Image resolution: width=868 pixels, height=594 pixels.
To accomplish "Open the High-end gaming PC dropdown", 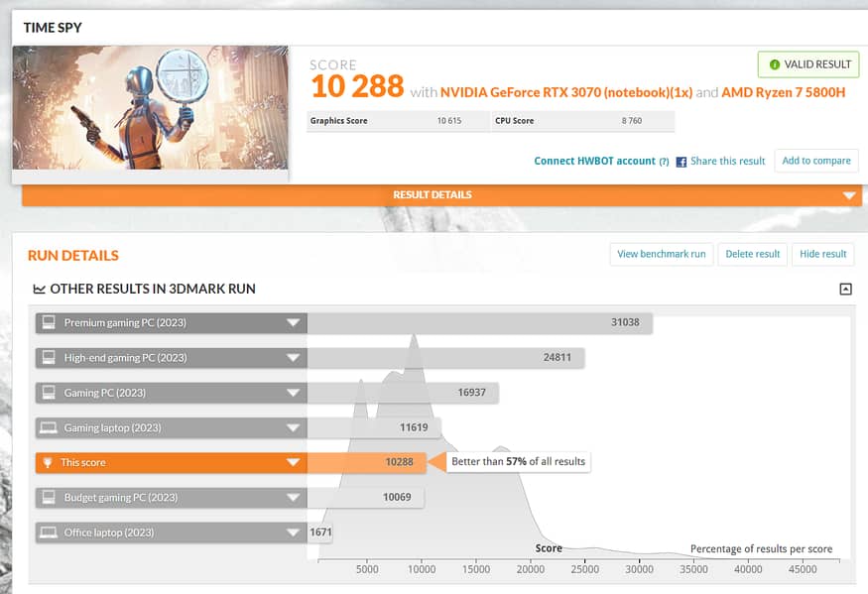I will [x=293, y=358].
